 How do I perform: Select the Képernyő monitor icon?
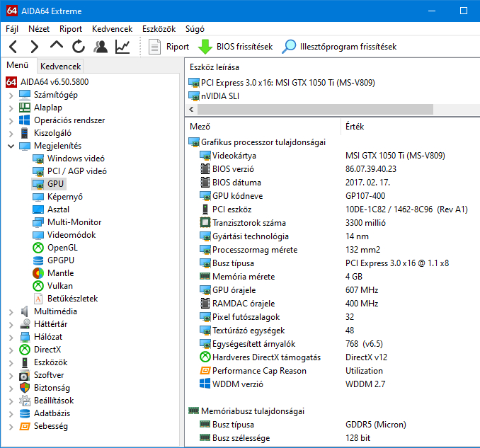point(38,197)
